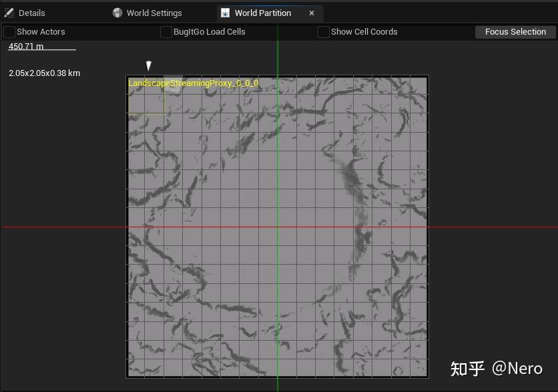The width and height of the screenshot is (558, 392).
Task: Select the LandscapeStreamingProxy_0_0_0 label
Action: click(x=192, y=84)
